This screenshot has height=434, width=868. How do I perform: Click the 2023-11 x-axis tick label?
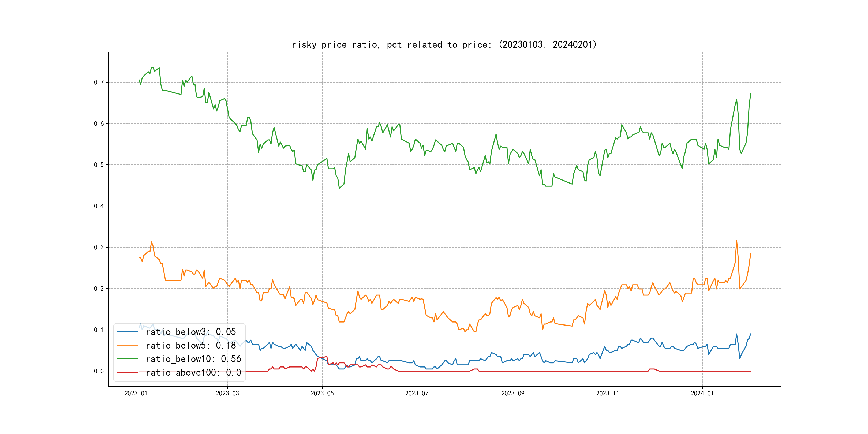[608, 393]
